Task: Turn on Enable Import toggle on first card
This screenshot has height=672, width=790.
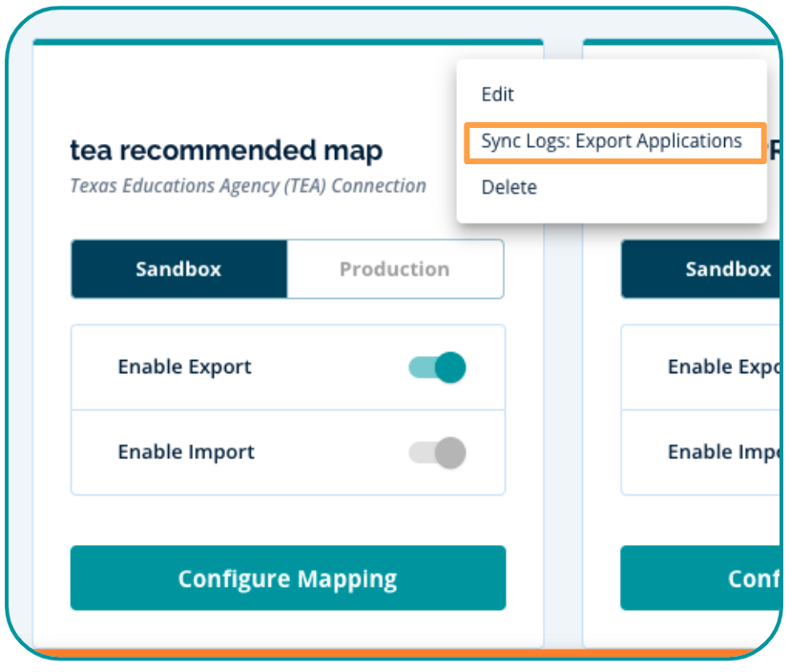Action: (437, 452)
